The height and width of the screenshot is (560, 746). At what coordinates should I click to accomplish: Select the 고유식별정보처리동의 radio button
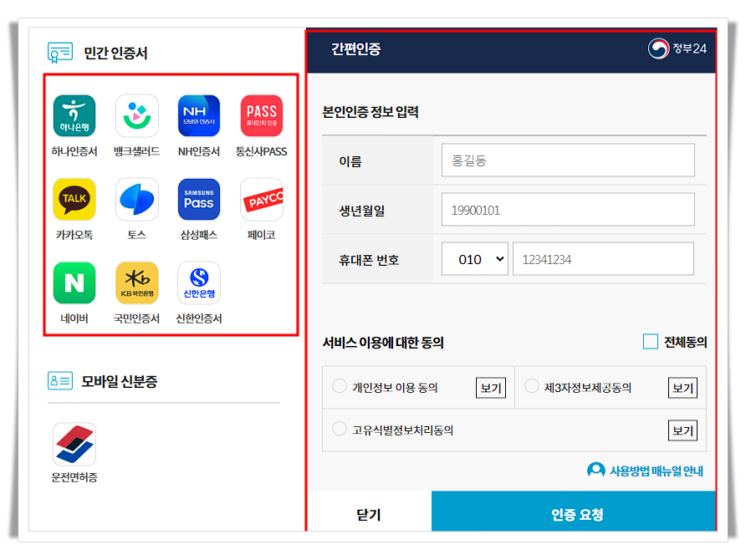pyautogui.click(x=340, y=428)
